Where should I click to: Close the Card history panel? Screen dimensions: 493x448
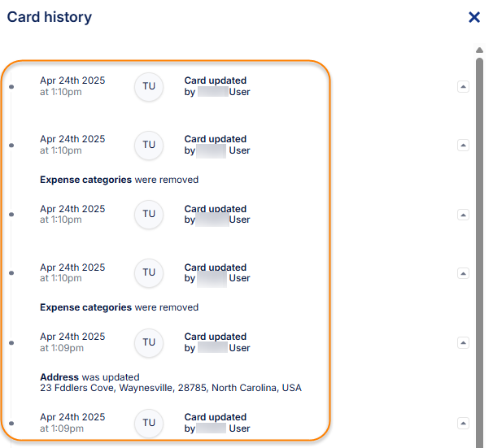pos(474,17)
